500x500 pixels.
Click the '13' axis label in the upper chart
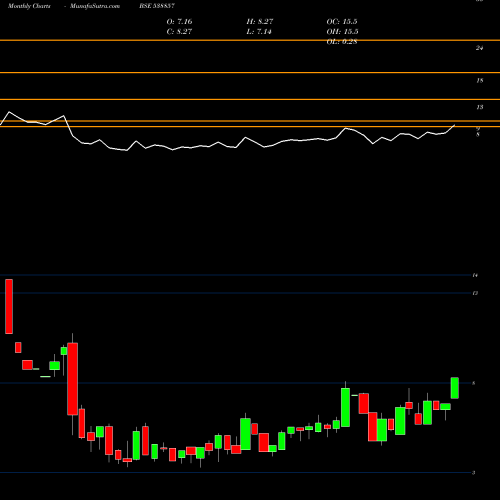479,107
